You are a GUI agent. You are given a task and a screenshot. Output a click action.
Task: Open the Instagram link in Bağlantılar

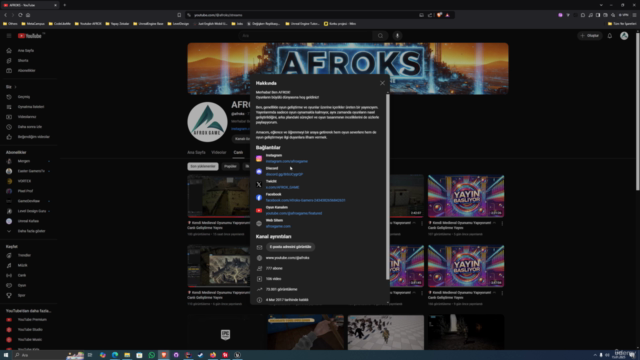click(287, 161)
